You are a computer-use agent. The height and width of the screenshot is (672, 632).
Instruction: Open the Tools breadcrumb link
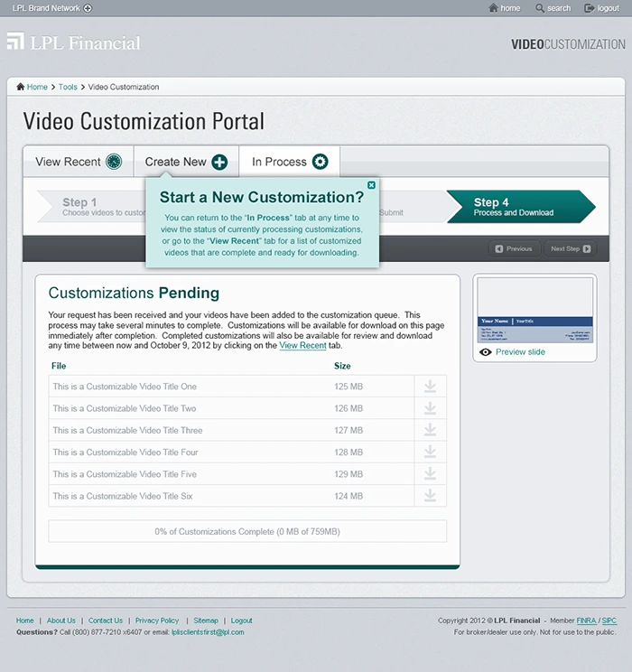(x=68, y=87)
